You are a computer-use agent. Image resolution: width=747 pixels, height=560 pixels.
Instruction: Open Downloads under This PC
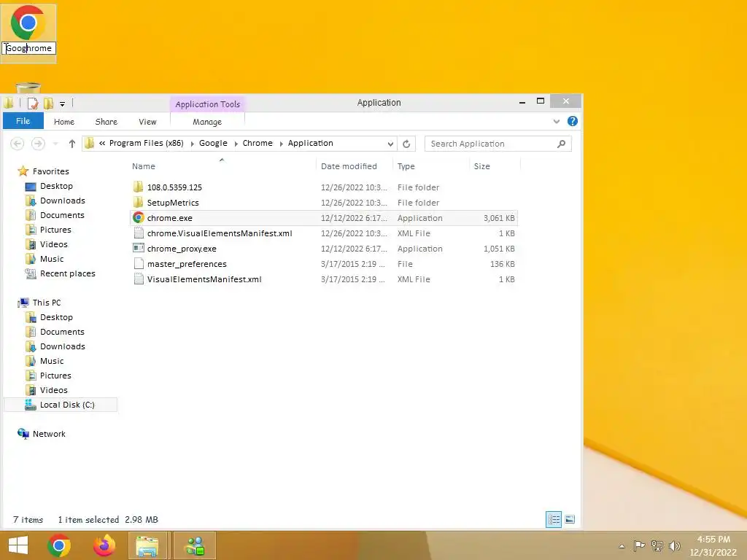click(63, 346)
